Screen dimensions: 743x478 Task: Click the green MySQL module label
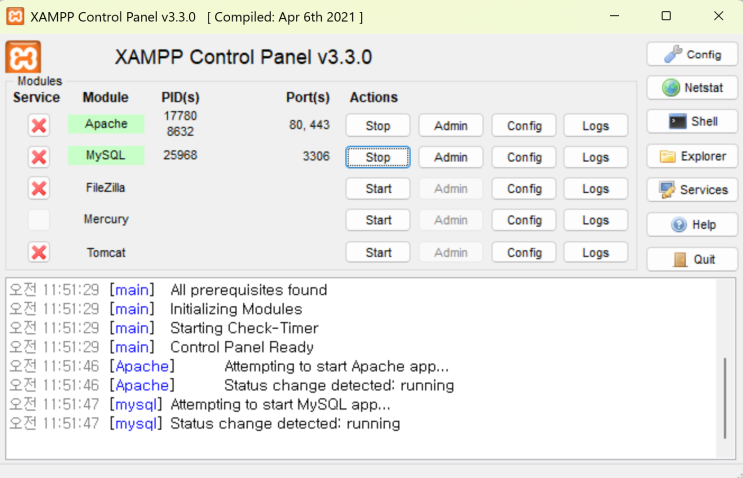[106, 155]
